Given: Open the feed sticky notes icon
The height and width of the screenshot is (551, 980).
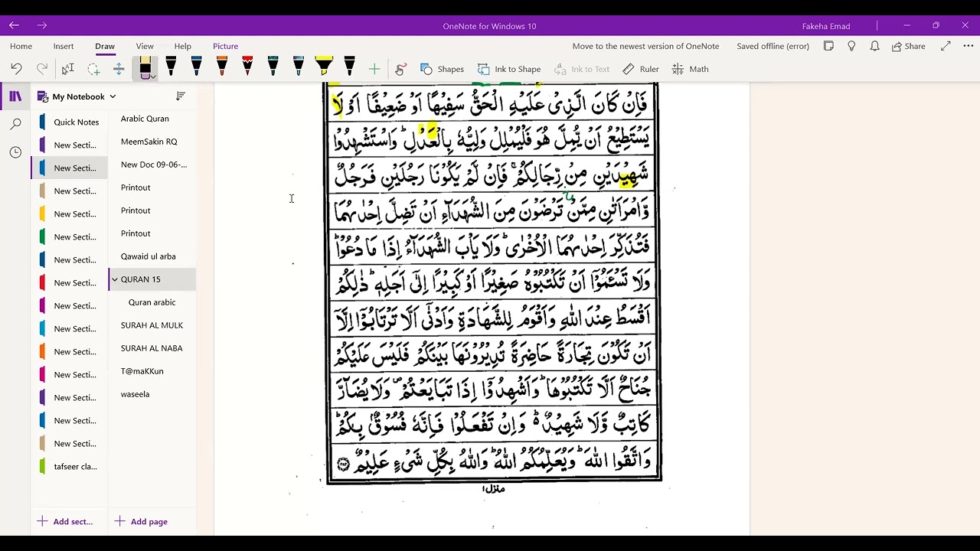Looking at the screenshot, I should click(x=828, y=46).
